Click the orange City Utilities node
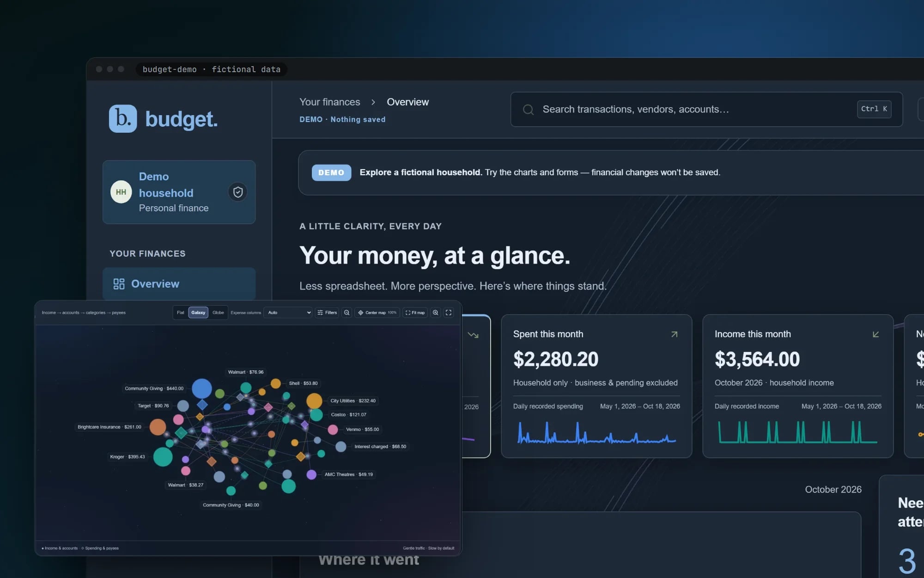This screenshot has width=924, height=578. (314, 401)
